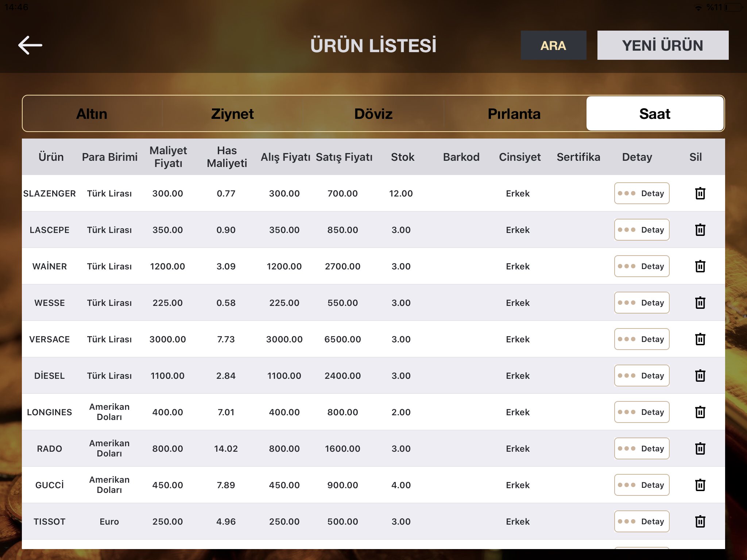Show details of WAİNER
Viewport: 747px width, 560px height.
click(642, 266)
